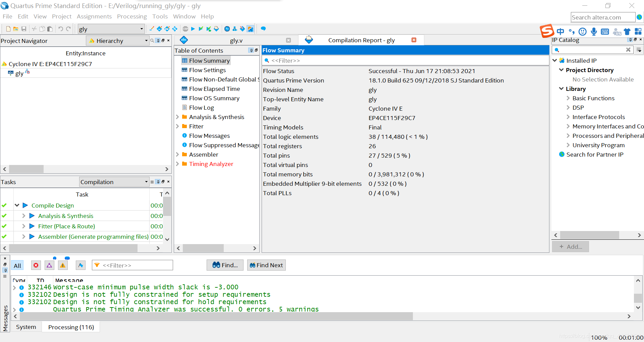Image resolution: width=644 pixels, height=342 pixels.
Task: Expand the Timing Analyzer report folder
Action: [x=177, y=164]
